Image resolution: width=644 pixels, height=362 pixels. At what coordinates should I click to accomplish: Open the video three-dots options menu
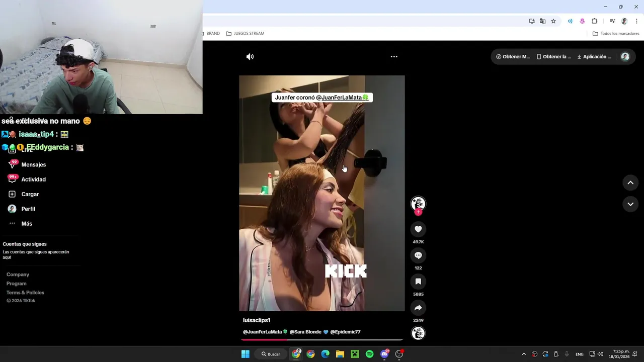[394, 57]
